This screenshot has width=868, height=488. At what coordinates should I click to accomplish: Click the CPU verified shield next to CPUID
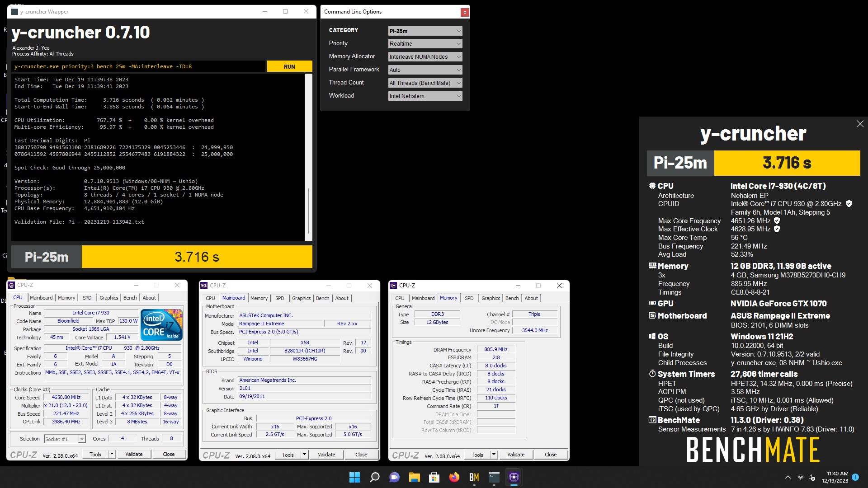point(849,204)
